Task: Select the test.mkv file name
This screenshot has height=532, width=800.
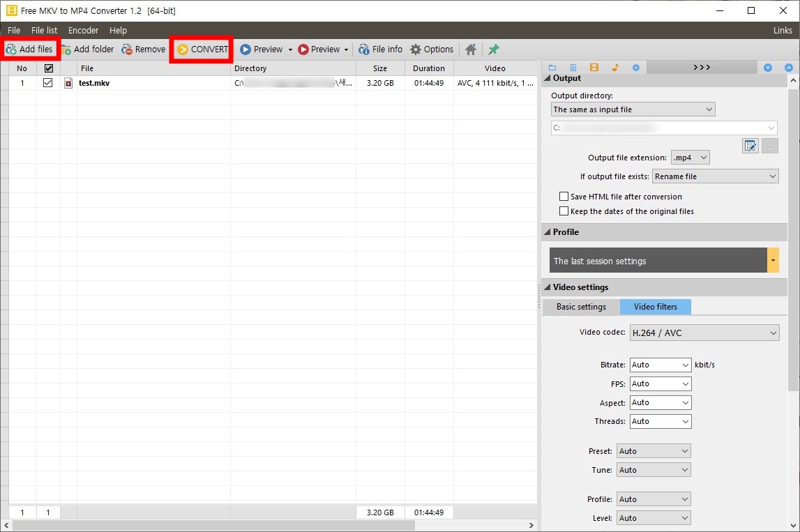Action: [x=94, y=83]
